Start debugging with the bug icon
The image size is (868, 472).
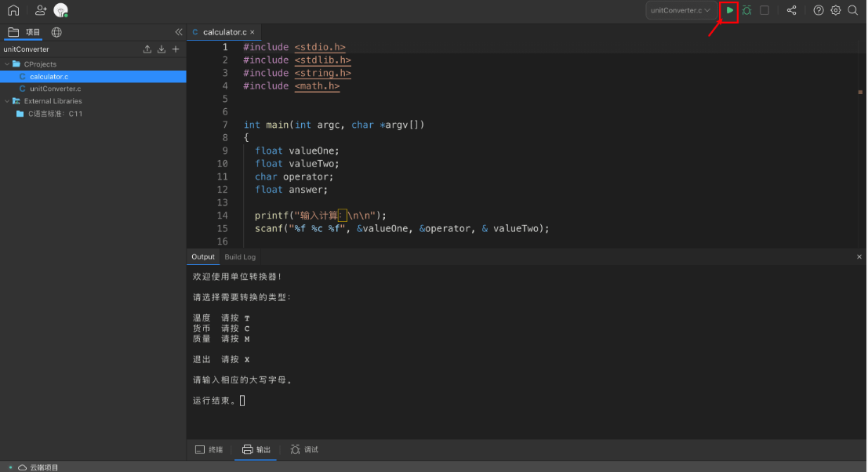pyautogui.click(x=746, y=10)
